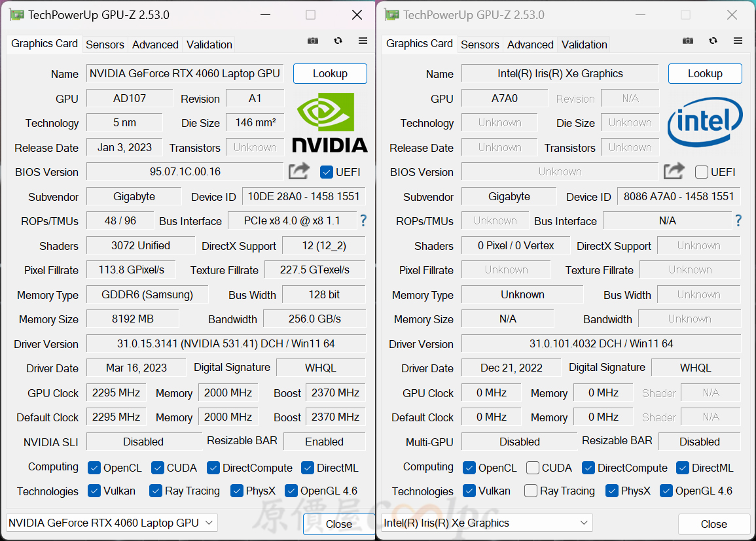Select Graphics Card tab in Intel window
The width and height of the screenshot is (756, 541).
[x=420, y=43]
